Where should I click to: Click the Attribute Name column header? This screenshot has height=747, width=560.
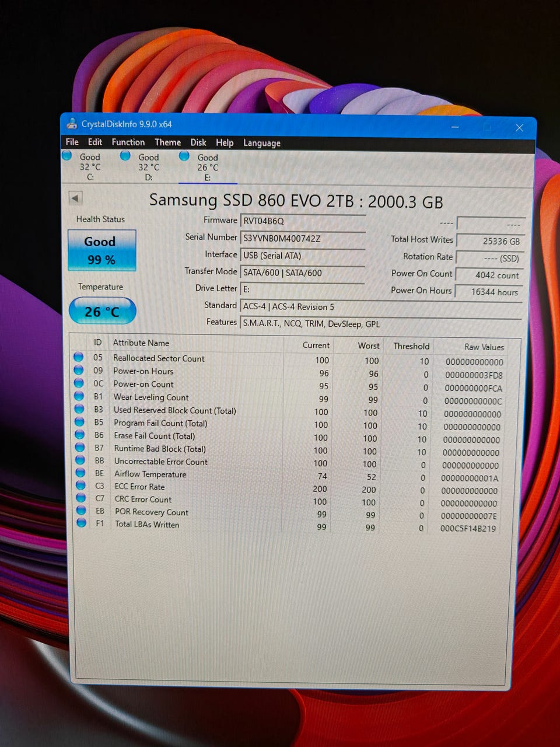tap(141, 343)
